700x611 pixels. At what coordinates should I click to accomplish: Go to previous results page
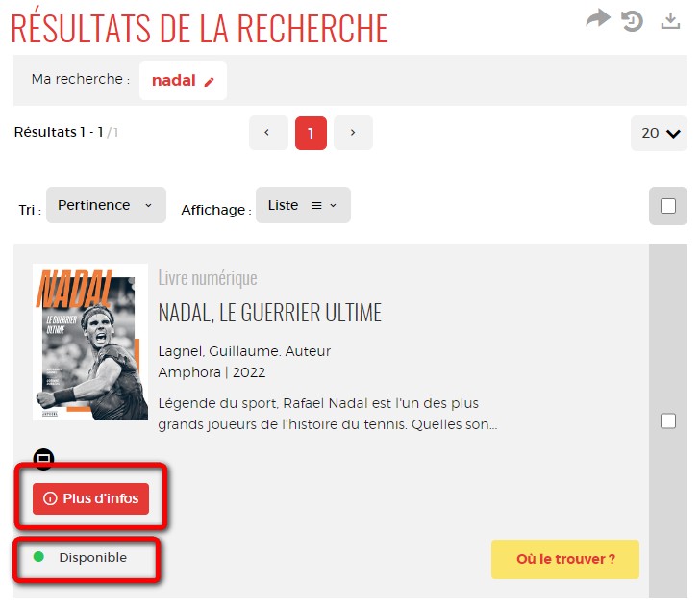coord(268,133)
